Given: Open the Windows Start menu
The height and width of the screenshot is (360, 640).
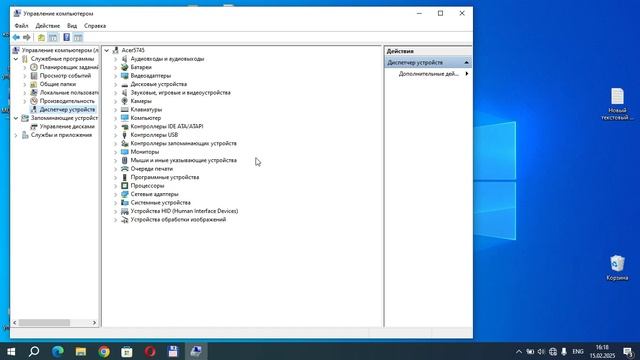Looking at the screenshot, I should (11, 351).
